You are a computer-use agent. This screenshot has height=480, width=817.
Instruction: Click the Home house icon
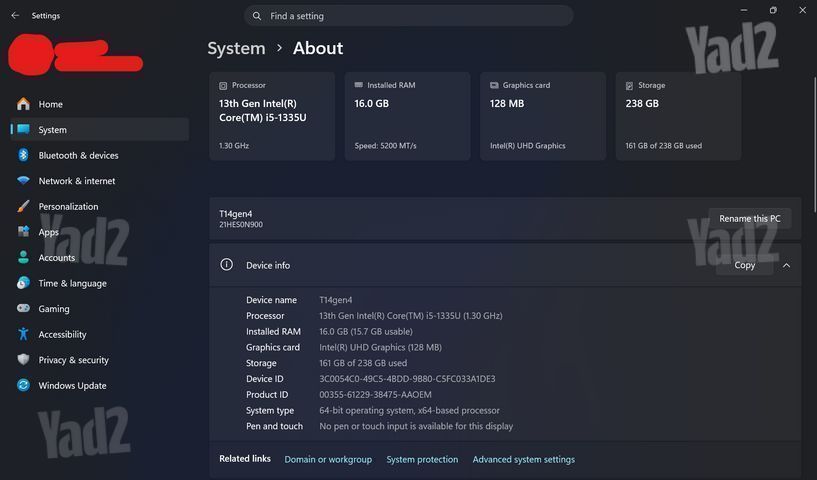(x=23, y=104)
